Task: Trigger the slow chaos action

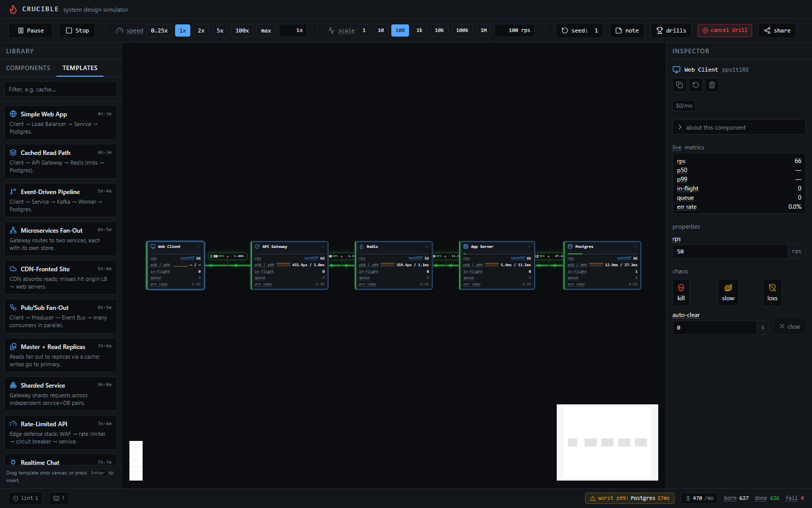Action: click(x=728, y=293)
